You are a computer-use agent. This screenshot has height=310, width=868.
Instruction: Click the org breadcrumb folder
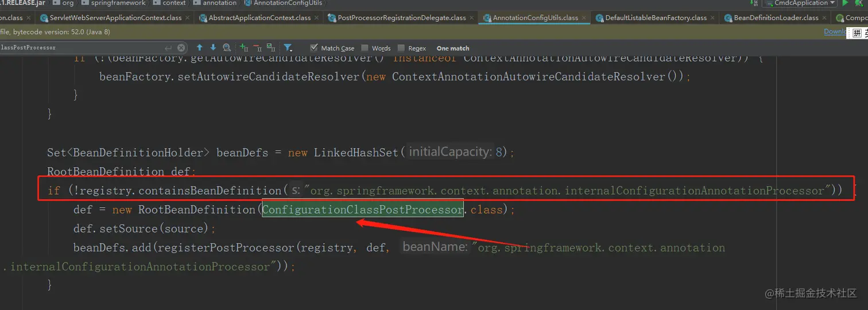(63, 3)
